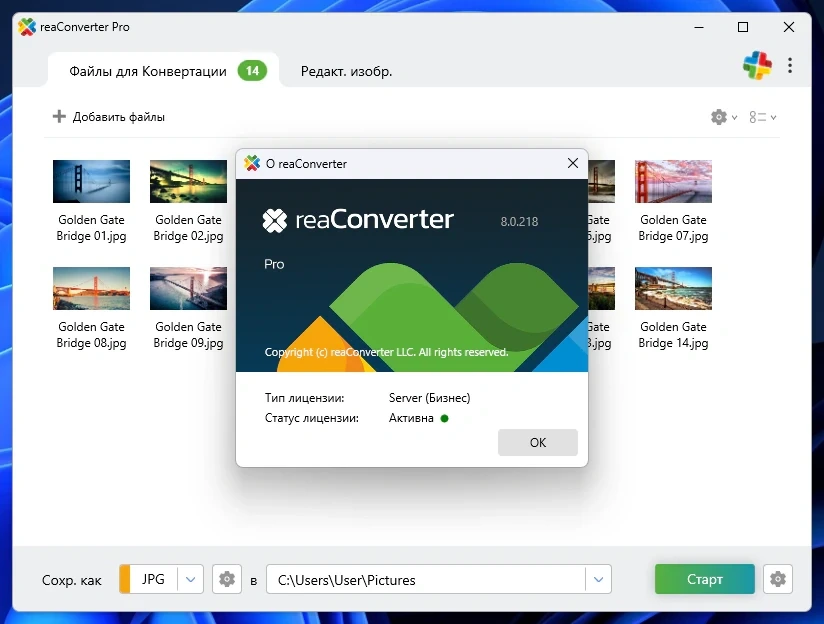Screen dimensions: 824x624
Task: Click the Добавить файлы label
Action: (119, 117)
